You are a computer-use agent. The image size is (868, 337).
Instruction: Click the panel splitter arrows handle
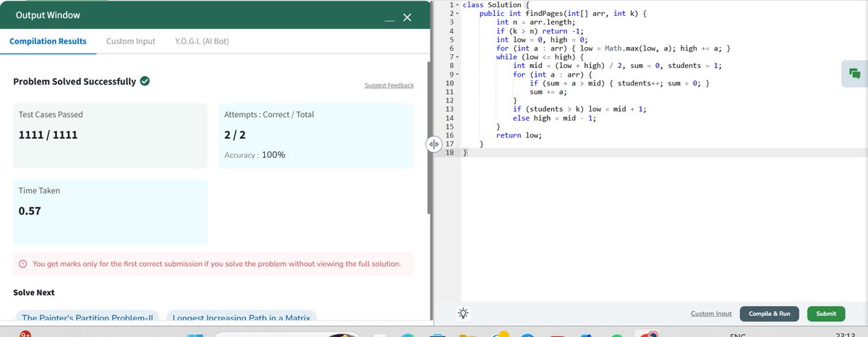[434, 143]
